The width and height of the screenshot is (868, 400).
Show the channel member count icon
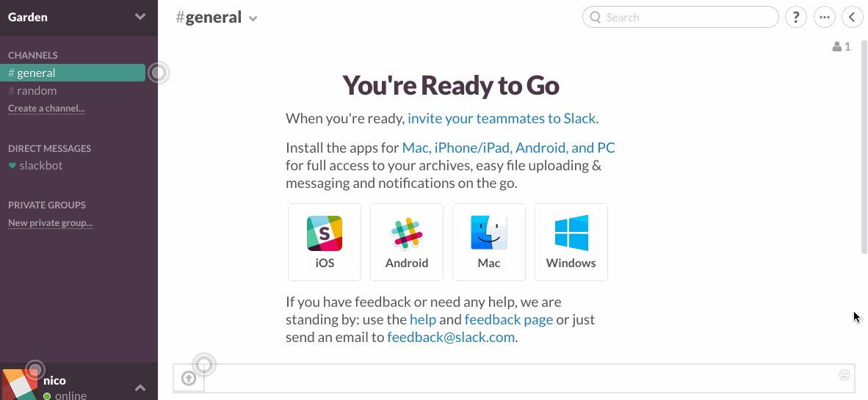[842, 47]
